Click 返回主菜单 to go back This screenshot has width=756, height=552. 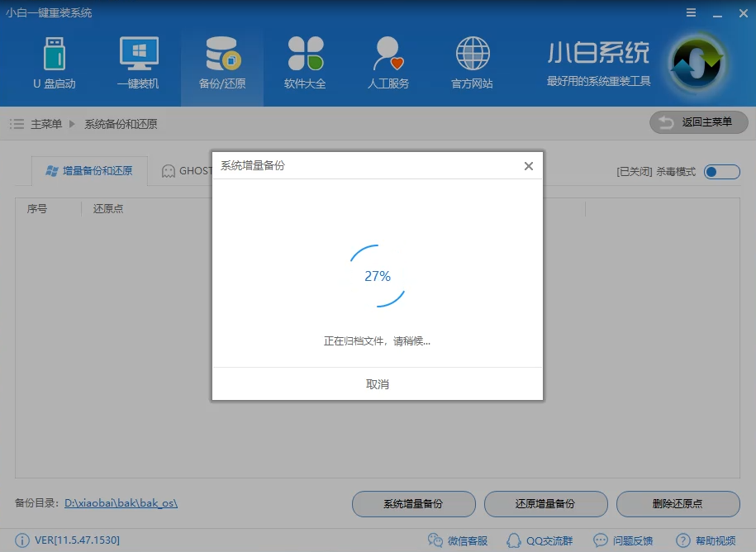pos(698,122)
